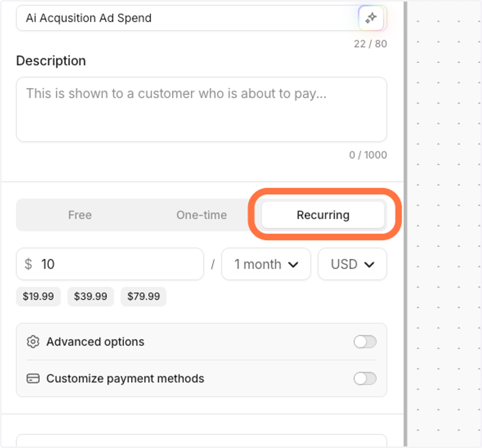Screen dimensions: 482x448
Task: Click into the Description text area
Action: point(201,110)
